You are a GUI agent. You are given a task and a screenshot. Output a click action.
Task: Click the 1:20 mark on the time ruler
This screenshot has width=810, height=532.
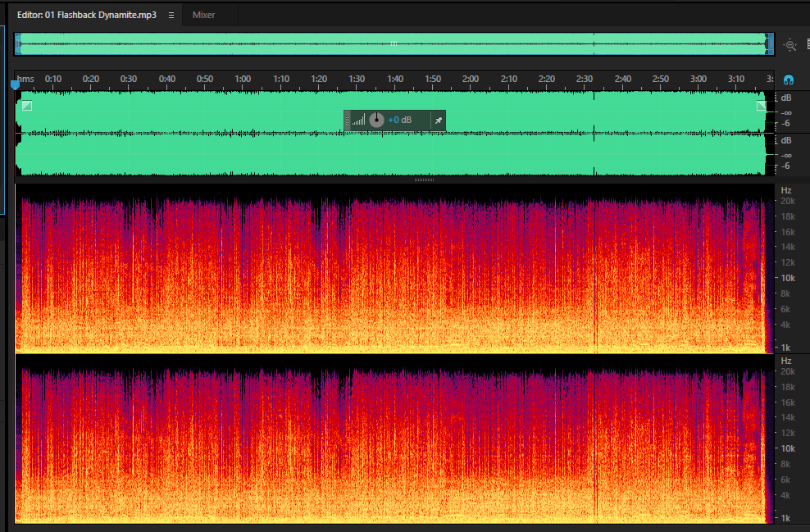319,79
